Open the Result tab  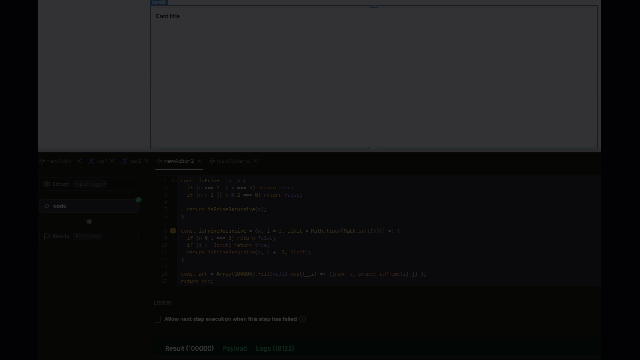[189, 349]
